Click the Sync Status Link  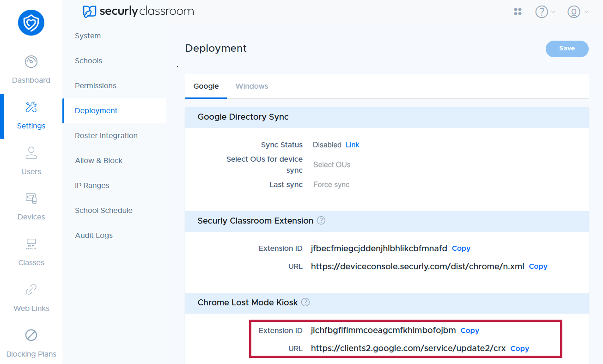352,145
